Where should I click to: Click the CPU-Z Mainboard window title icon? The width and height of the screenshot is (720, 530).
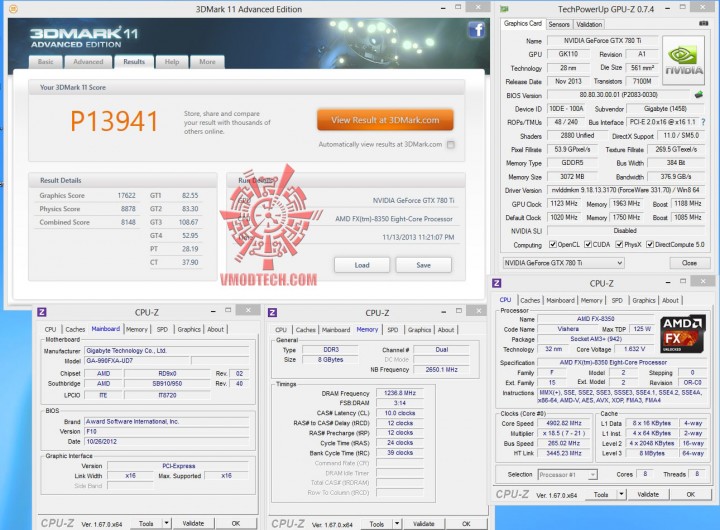(x=42, y=312)
